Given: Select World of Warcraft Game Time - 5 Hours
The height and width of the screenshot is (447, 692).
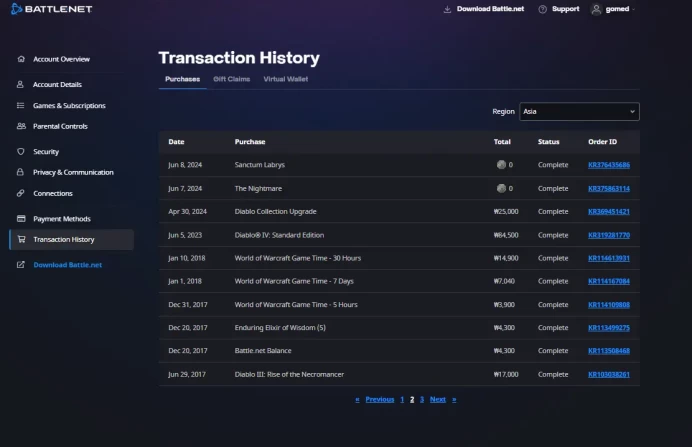Looking at the screenshot, I should [x=296, y=304].
